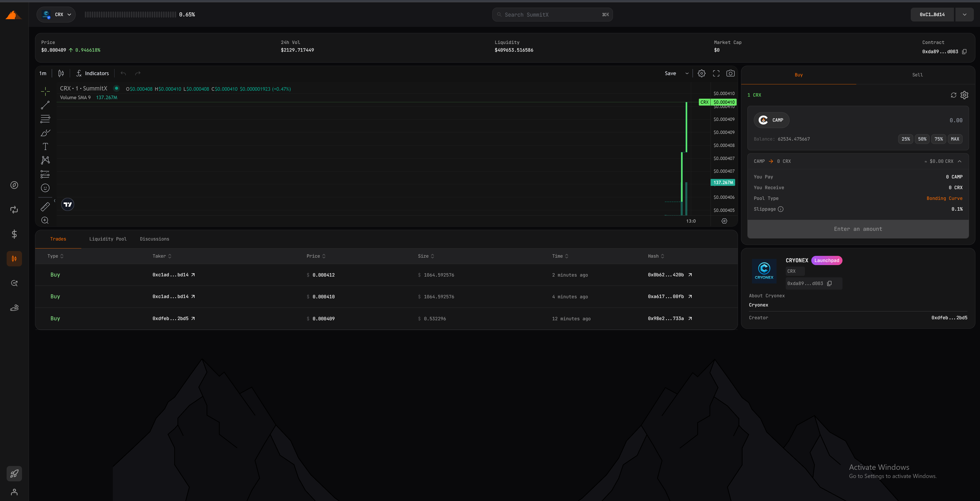This screenshot has width=980, height=501.
Task: Click the Search SummitX field
Action: coord(552,15)
